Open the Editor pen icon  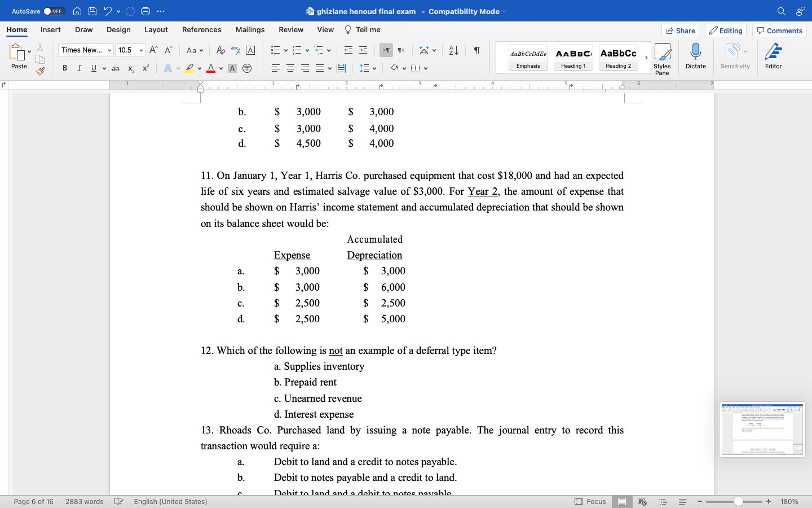coord(773,56)
